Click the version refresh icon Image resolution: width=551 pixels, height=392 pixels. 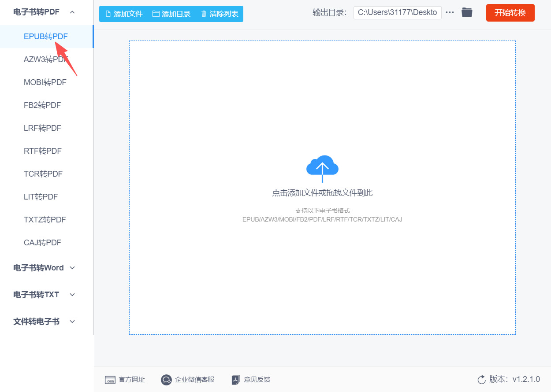point(481,380)
